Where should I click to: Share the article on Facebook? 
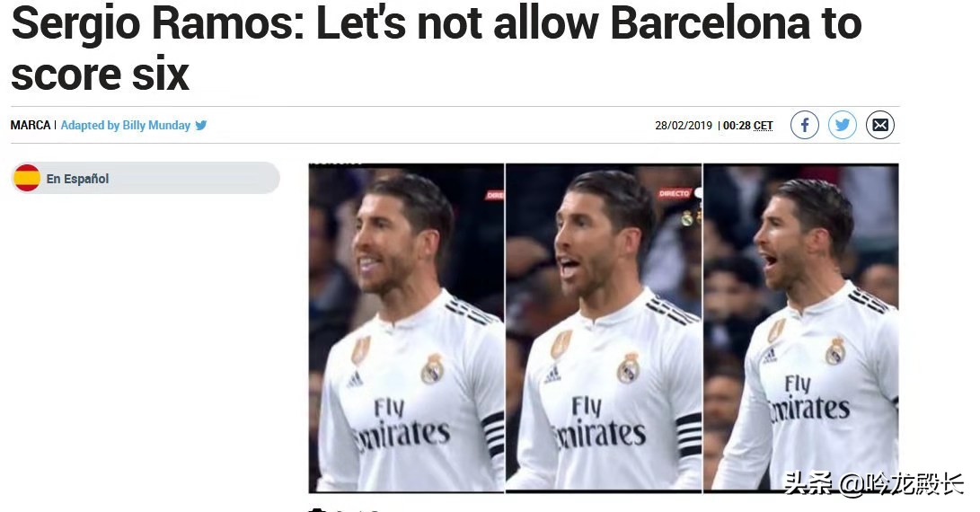(x=804, y=125)
